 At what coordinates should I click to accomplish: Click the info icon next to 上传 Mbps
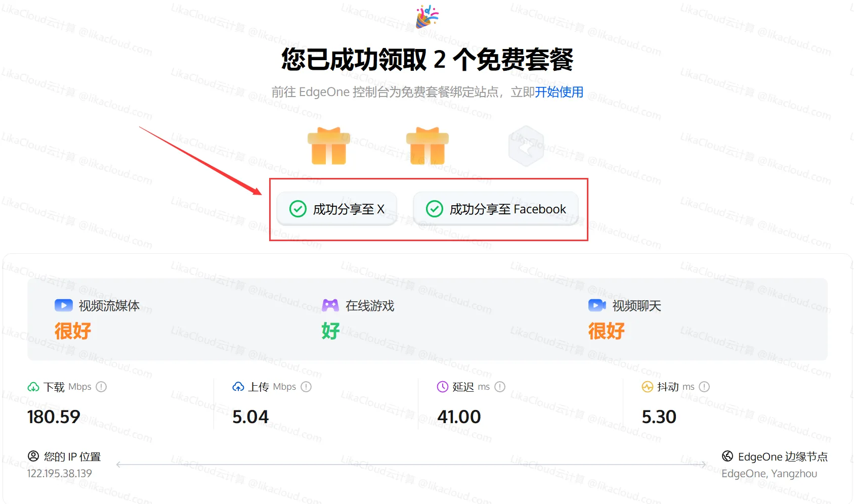[306, 387]
